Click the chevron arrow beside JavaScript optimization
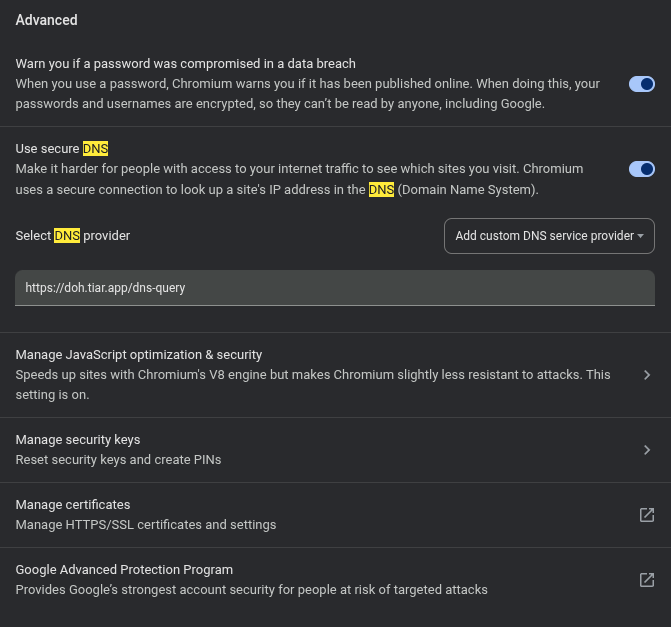 click(x=647, y=375)
